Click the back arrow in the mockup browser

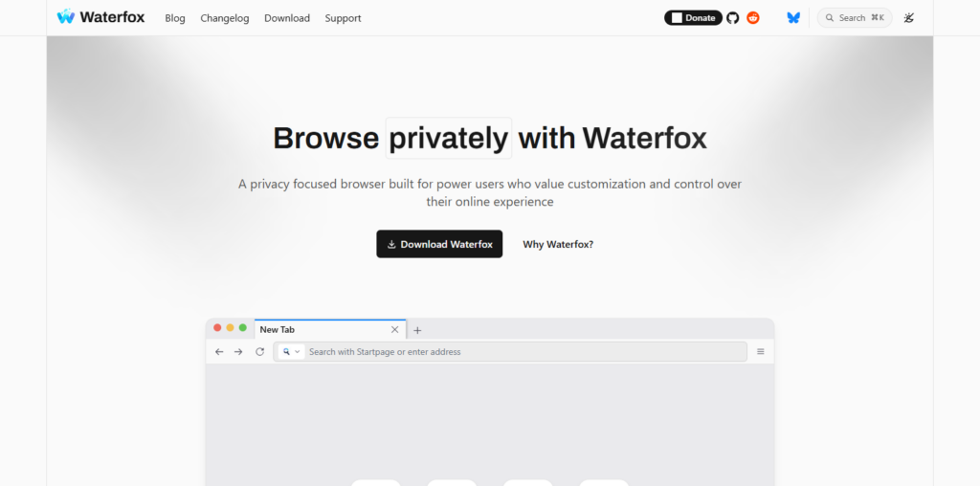219,352
